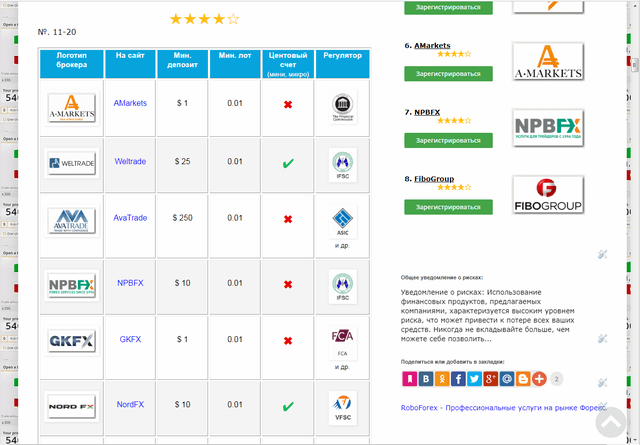The height and width of the screenshot is (445, 640).
Task: Share via VKontakte icon
Action: (x=426, y=379)
